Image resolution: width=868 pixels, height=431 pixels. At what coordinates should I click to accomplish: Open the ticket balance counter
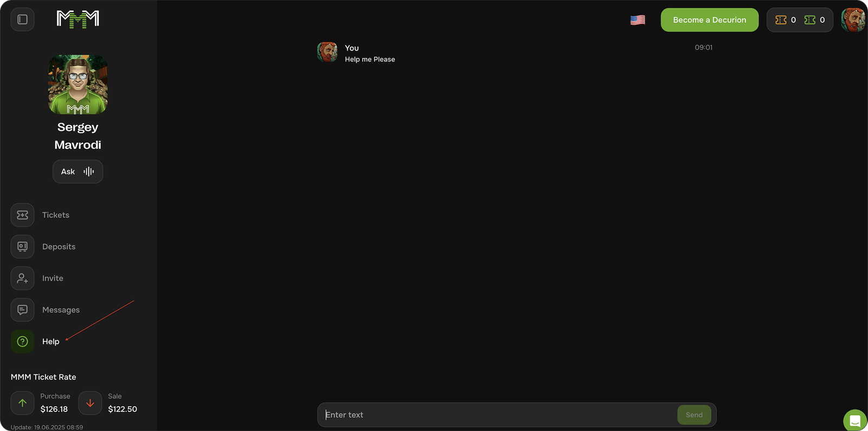point(800,20)
